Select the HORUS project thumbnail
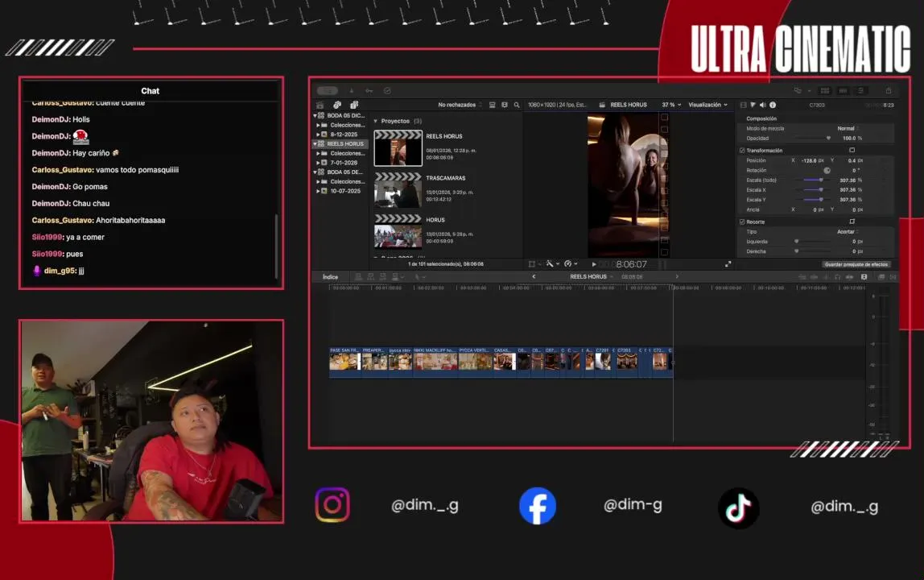 pos(398,231)
